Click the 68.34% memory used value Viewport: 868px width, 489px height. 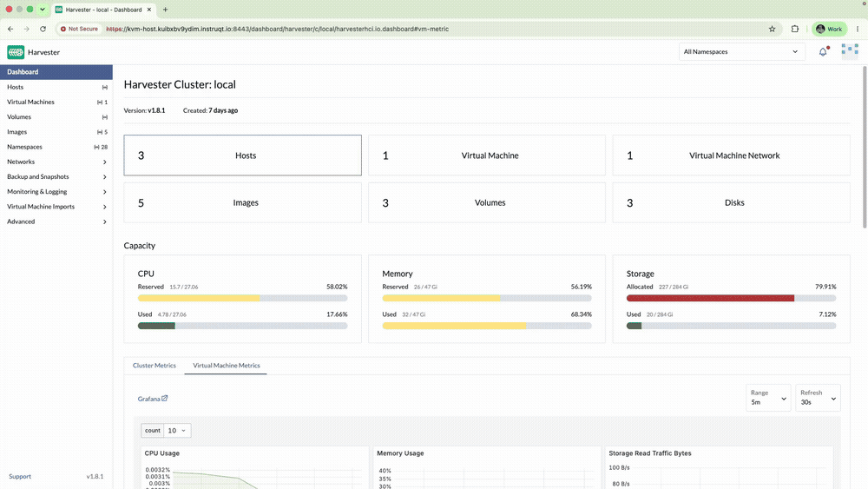click(582, 314)
